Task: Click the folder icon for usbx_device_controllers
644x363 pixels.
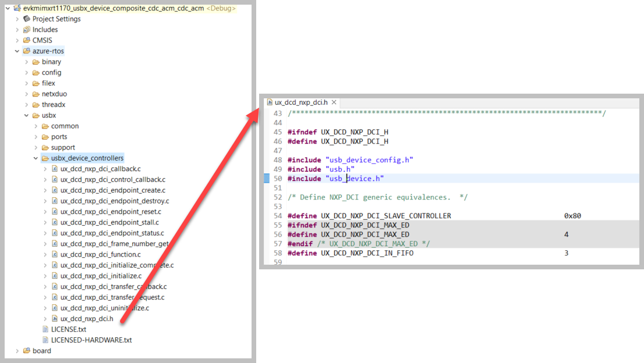Action: pyautogui.click(x=44, y=158)
